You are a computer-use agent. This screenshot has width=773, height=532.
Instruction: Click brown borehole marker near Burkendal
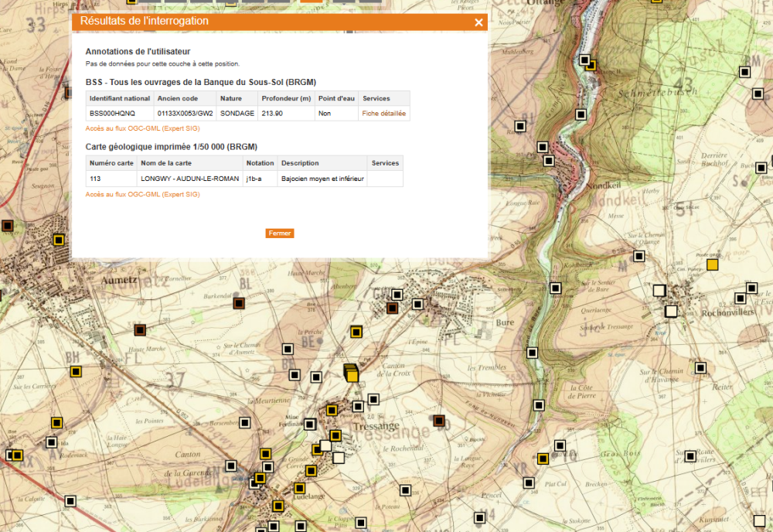coord(239,304)
